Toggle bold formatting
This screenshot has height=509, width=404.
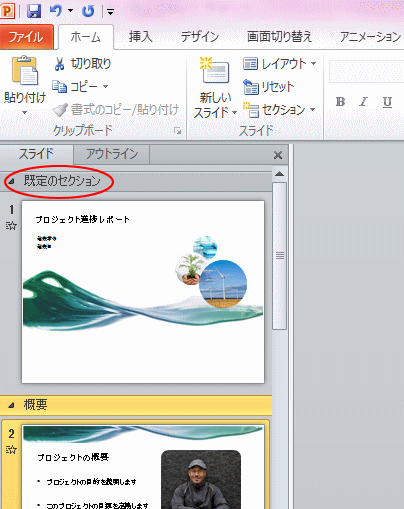tap(340, 102)
